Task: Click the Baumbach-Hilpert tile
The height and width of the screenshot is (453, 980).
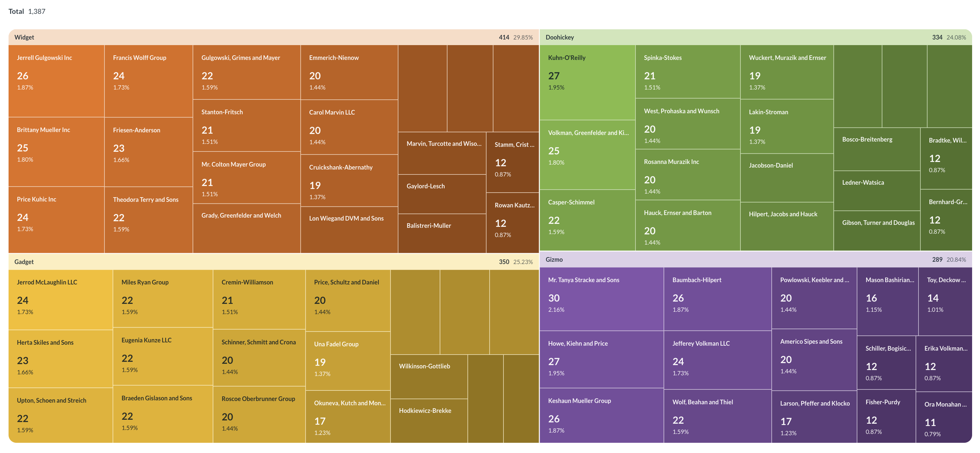Action: (717, 299)
